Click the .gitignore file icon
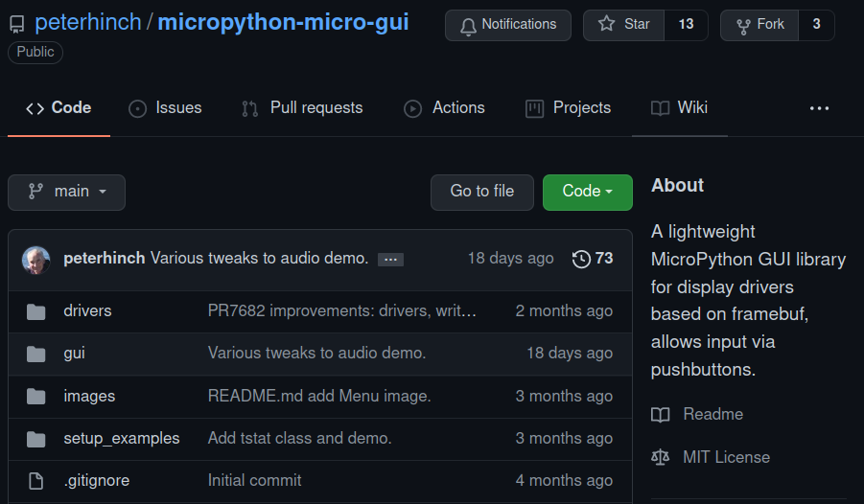The width and height of the screenshot is (864, 504). (35, 481)
